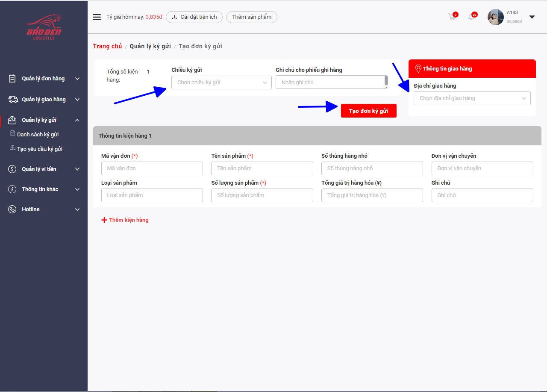Open the Chiều ký gửi dropdown
This screenshot has width=547, height=392.
pos(221,83)
